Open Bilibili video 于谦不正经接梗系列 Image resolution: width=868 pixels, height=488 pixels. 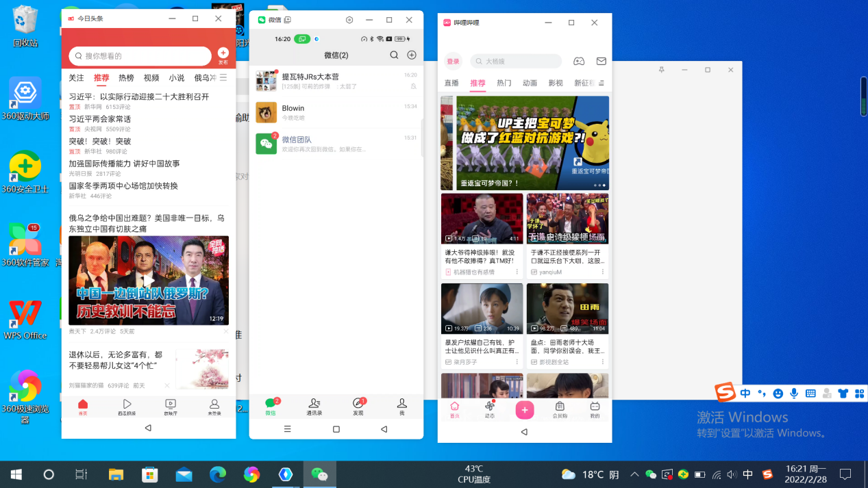(x=567, y=236)
